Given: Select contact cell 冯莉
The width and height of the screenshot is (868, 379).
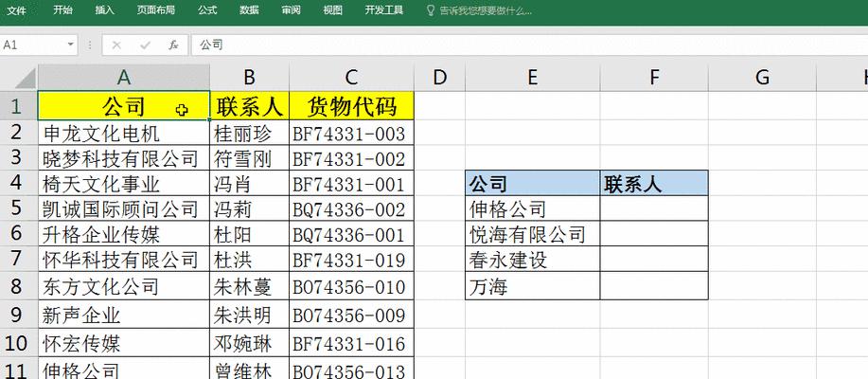Looking at the screenshot, I should tap(250, 208).
